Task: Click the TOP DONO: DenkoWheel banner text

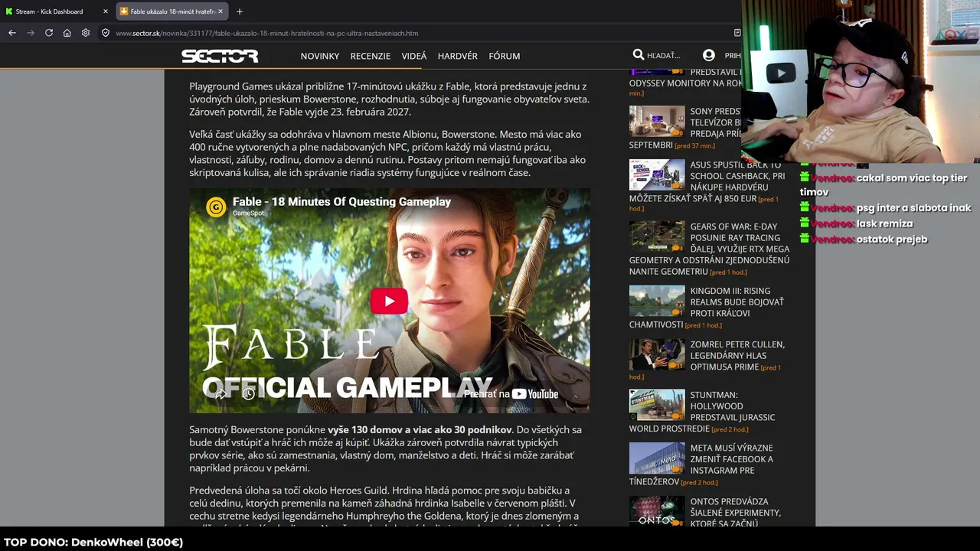Action: (93, 543)
